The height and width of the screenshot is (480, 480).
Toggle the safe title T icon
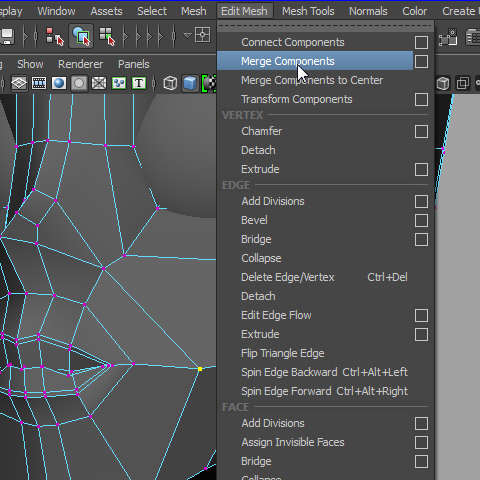point(139,83)
